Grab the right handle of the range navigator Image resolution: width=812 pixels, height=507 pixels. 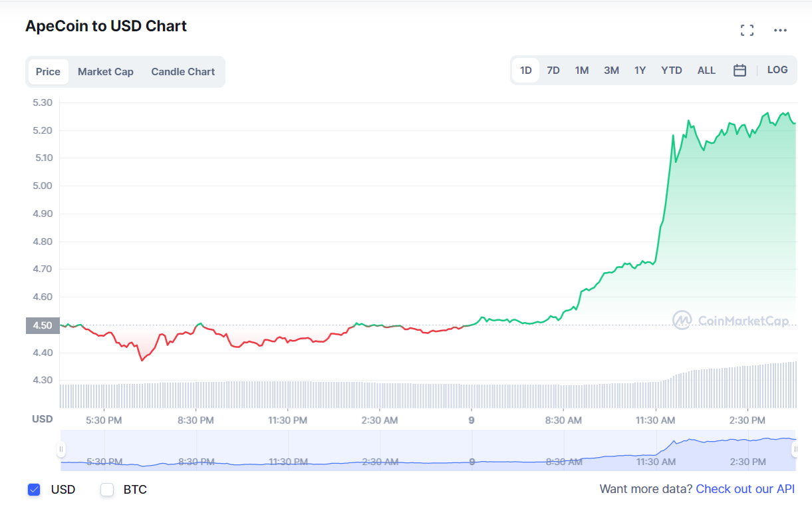[795, 450]
